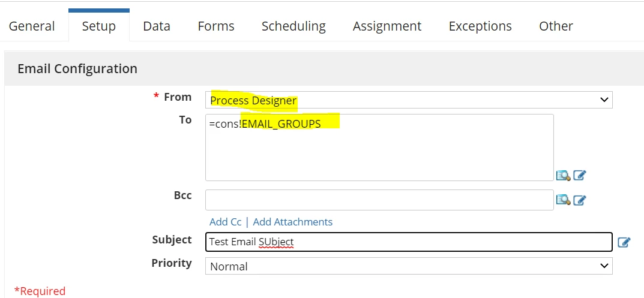The width and height of the screenshot is (644, 298).
Task: Switch to the General tab
Action: click(32, 26)
